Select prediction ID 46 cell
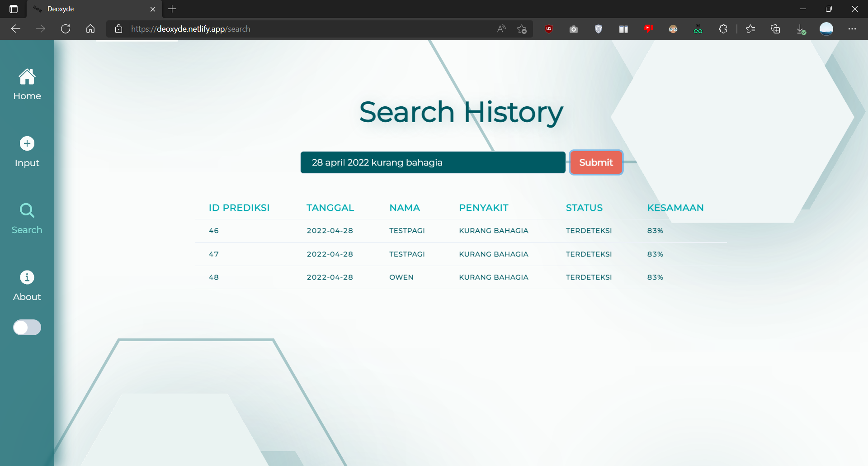 tap(214, 231)
